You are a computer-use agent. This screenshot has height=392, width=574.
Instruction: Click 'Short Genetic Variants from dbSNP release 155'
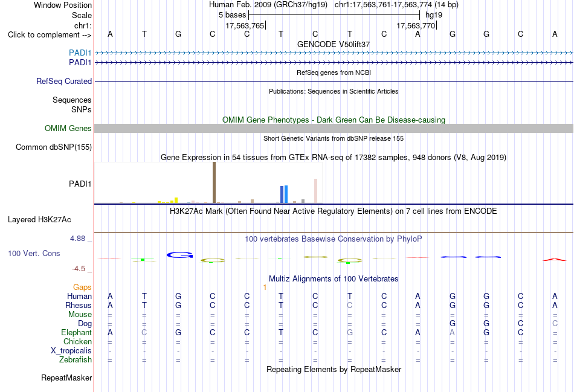point(334,138)
